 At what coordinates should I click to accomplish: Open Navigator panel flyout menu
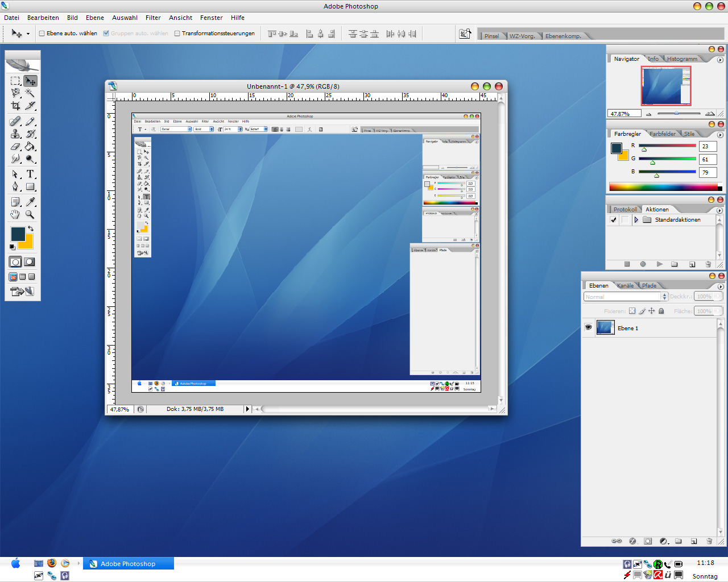click(720, 60)
